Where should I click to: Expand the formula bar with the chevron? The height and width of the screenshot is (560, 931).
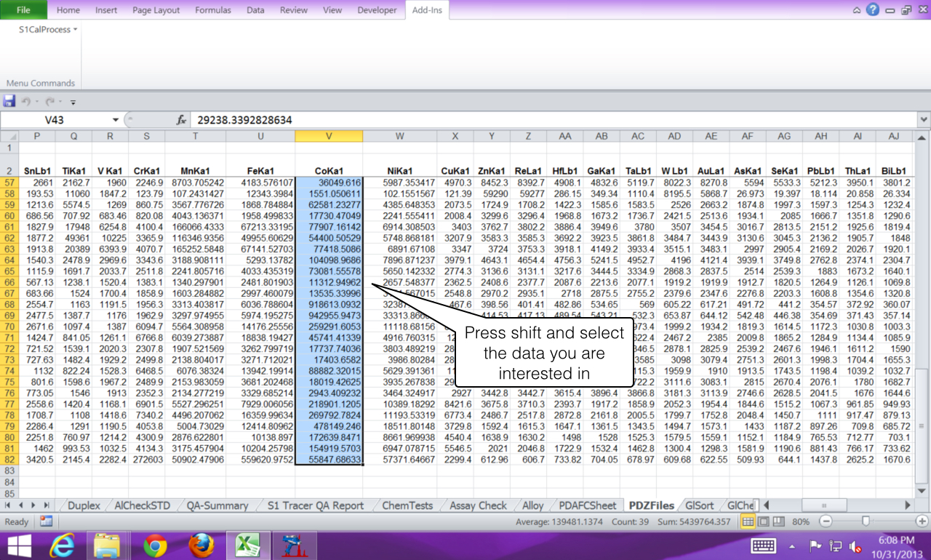tap(924, 120)
